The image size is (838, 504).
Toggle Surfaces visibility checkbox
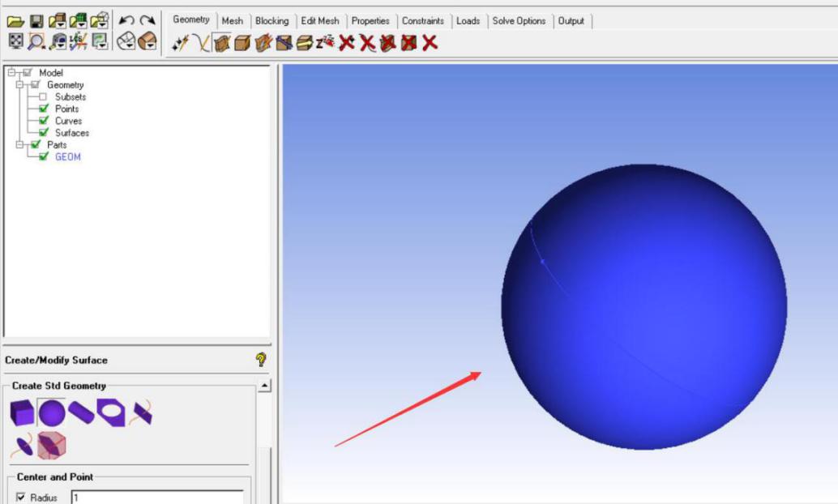click(44, 133)
